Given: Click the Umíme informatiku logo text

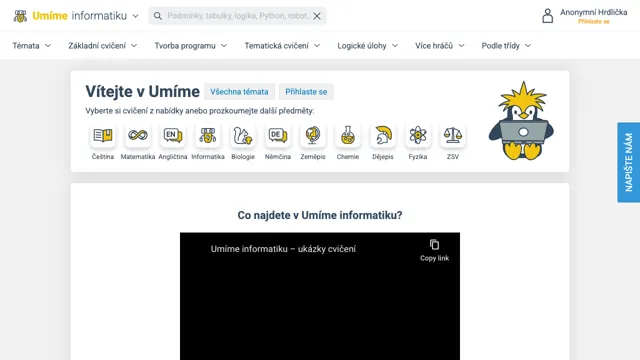Looking at the screenshot, I should (x=80, y=16).
